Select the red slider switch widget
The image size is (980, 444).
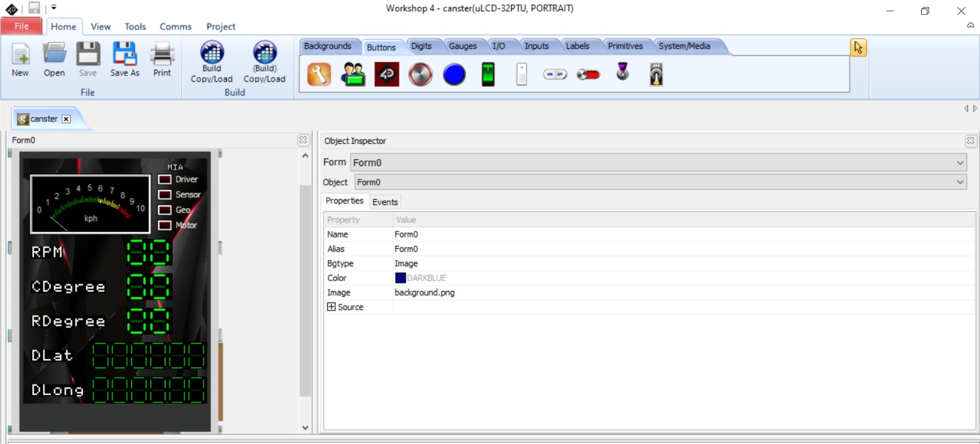point(589,75)
